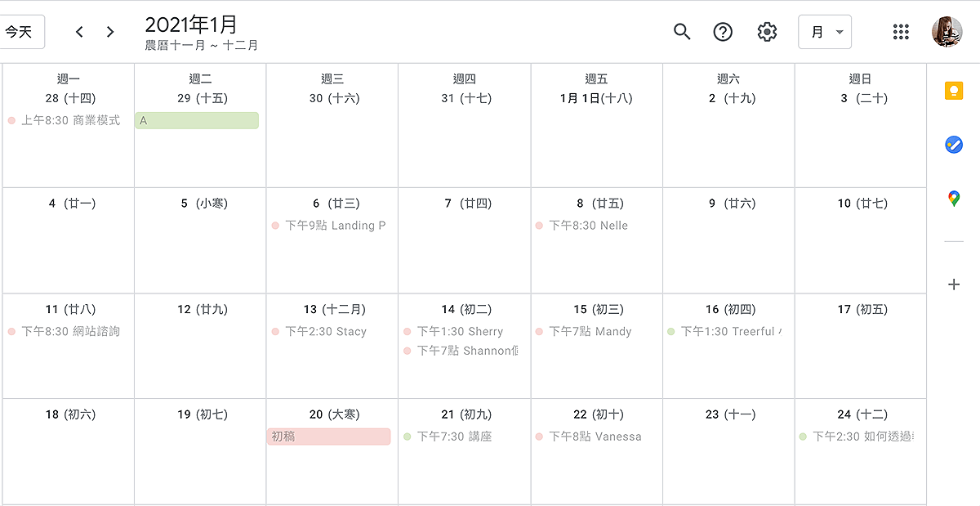This screenshot has width=980, height=506.
Task: Open the calendar search icon
Action: [x=682, y=32]
